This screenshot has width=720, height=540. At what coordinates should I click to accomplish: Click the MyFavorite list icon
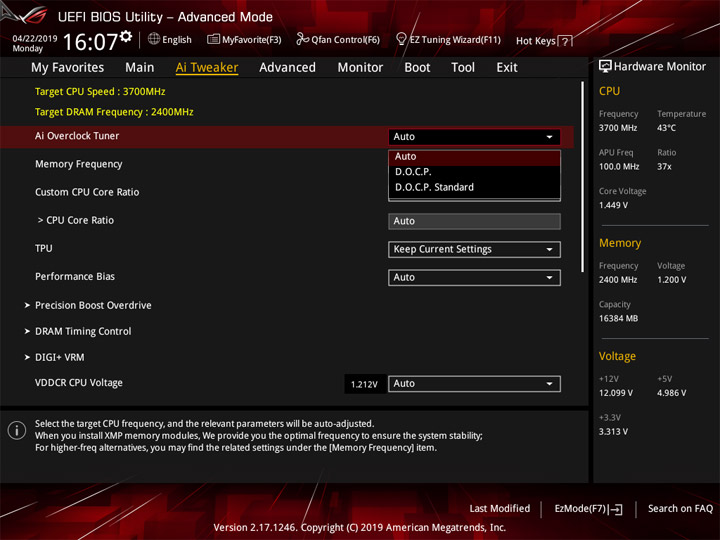[x=213, y=39]
